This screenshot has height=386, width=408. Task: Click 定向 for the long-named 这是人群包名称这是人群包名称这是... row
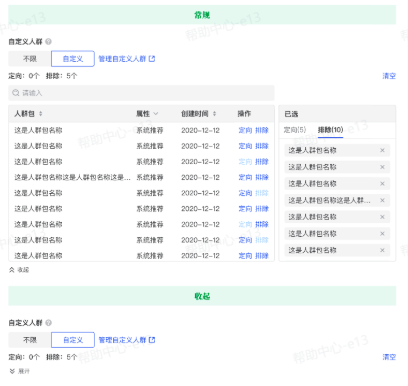point(245,177)
